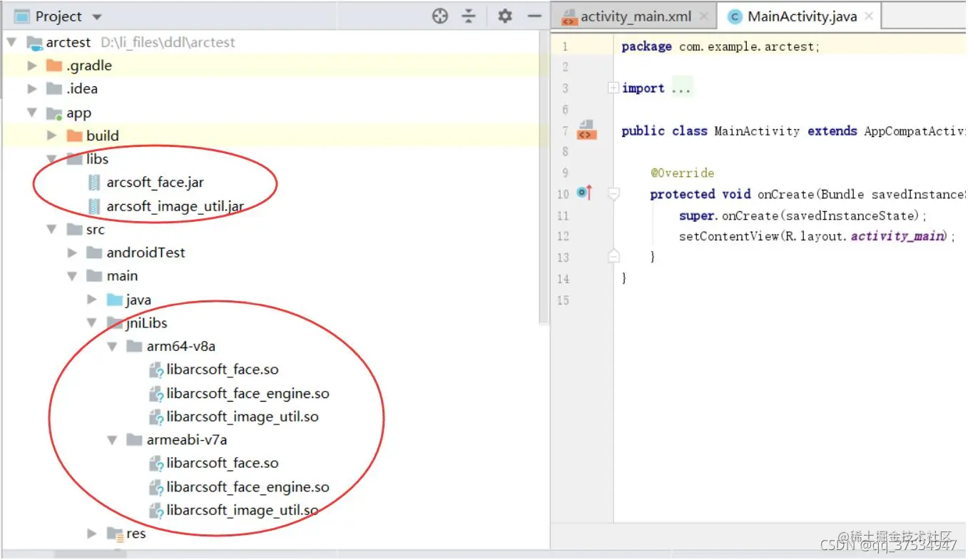Collapse the arm64-v8a folder
This screenshot has height=560, width=968.
pyautogui.click(x=111, y=346)
